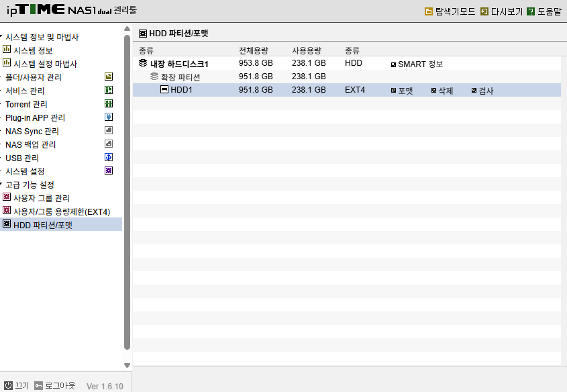Image resolution: width=567 pixels, height=392 pixels.
Task: Select 시스템 정보 in sidebar
Action: (33, 50)
